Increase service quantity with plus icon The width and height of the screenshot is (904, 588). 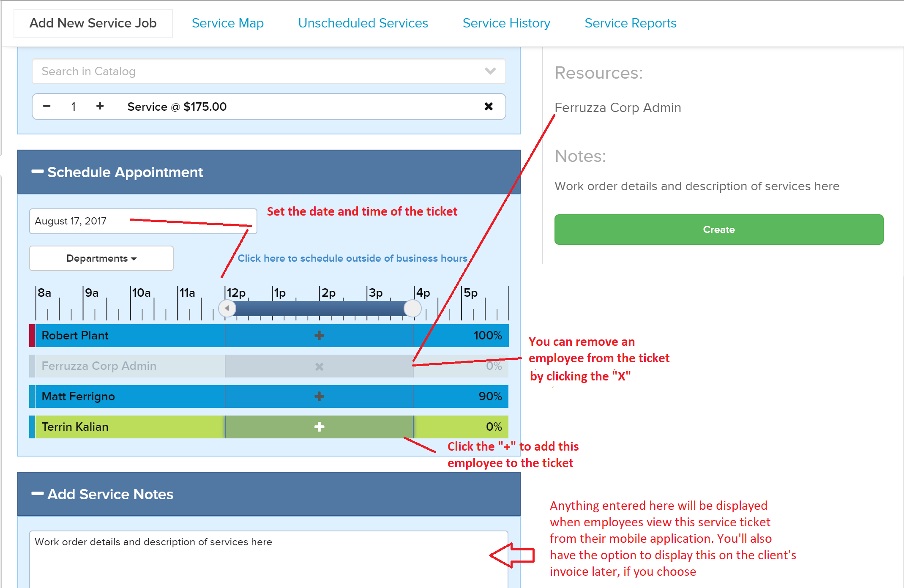[100, 106]
